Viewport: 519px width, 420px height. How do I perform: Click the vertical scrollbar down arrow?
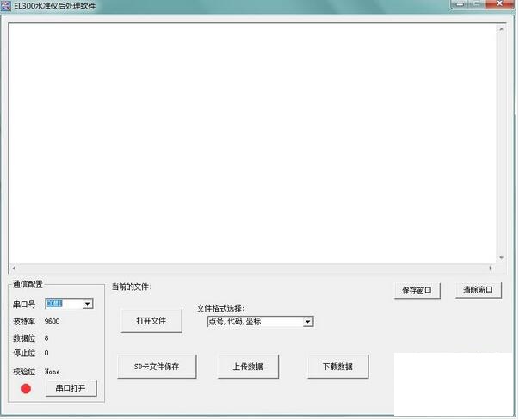pyautogui.click(x=501, y=257)
